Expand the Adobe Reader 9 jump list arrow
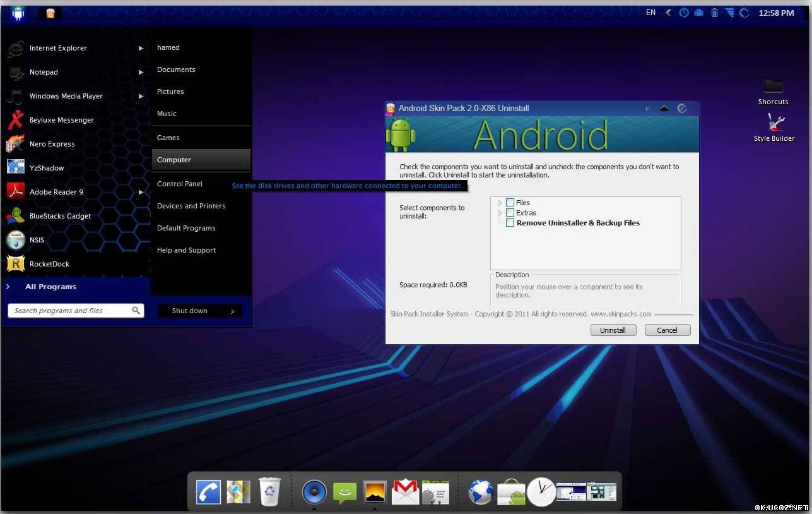The image size is (812, 514). pos(141,192)
